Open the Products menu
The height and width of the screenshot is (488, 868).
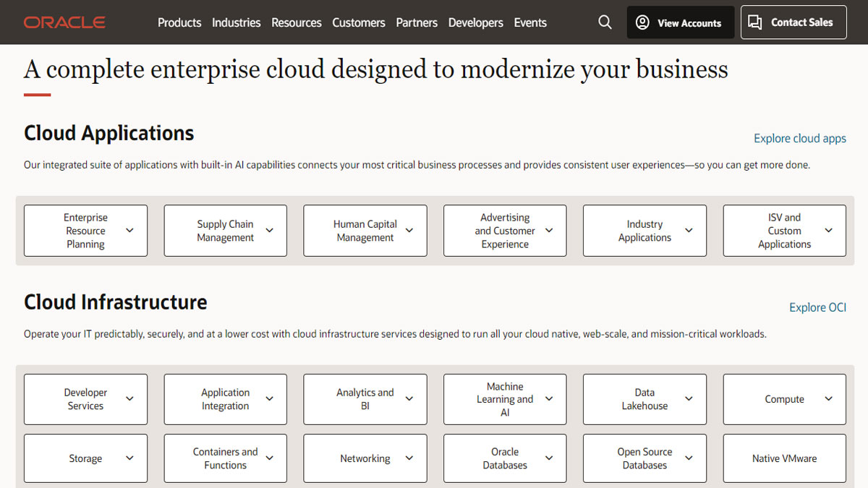pos(179,22)
